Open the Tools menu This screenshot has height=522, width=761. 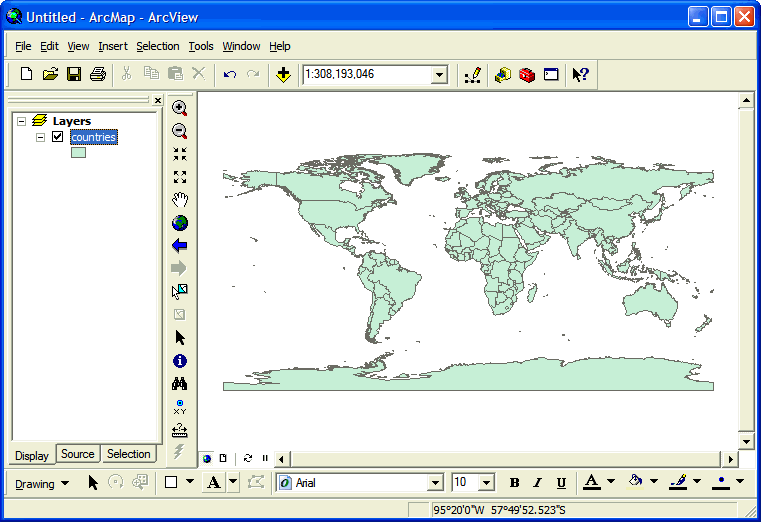(201, 46)
